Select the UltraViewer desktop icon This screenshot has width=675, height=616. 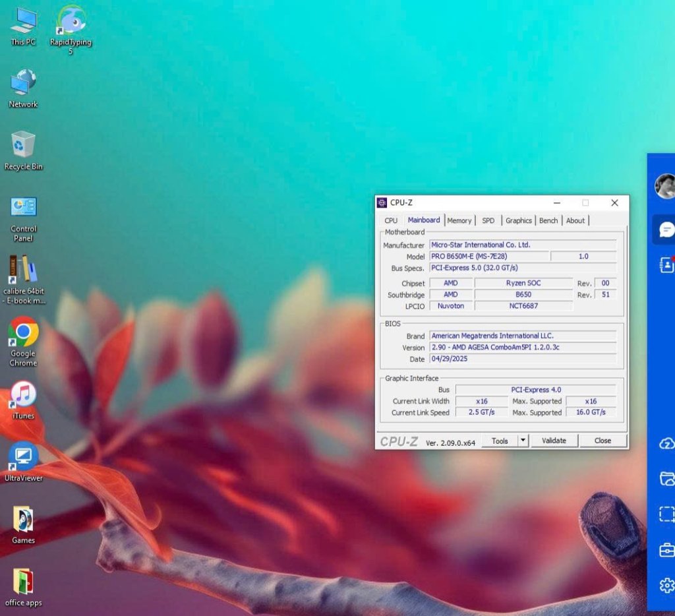click(23, 462)
